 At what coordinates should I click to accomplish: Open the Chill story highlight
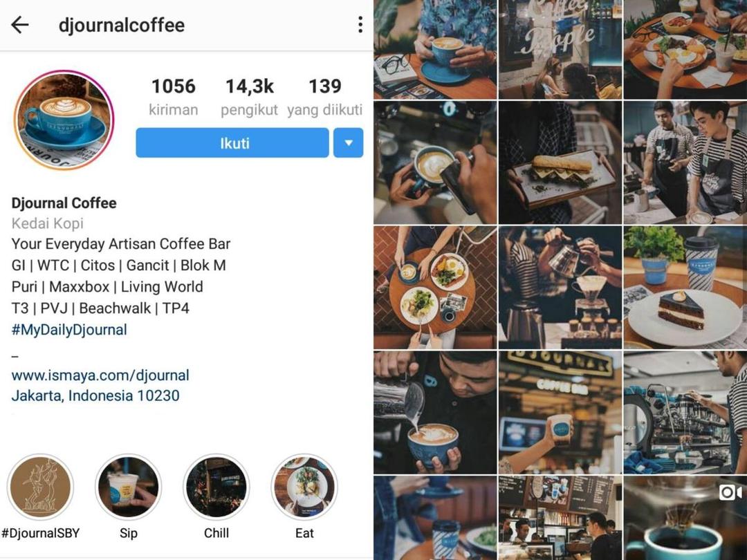pyautogui.click(x=216, y=486)
